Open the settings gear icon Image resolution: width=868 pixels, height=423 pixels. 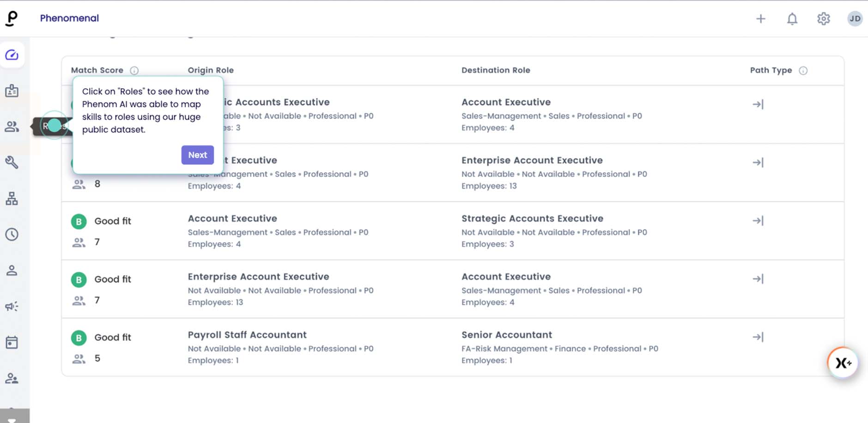[824, 18]
